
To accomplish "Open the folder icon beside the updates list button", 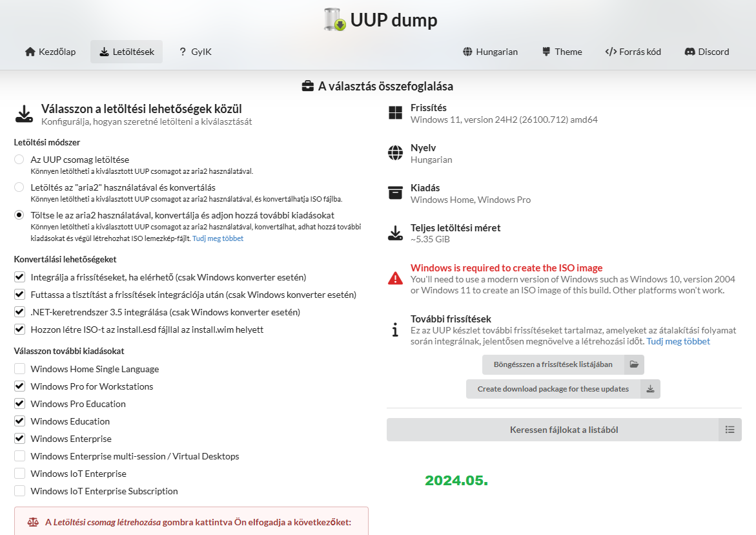I will tap(634, 364).
